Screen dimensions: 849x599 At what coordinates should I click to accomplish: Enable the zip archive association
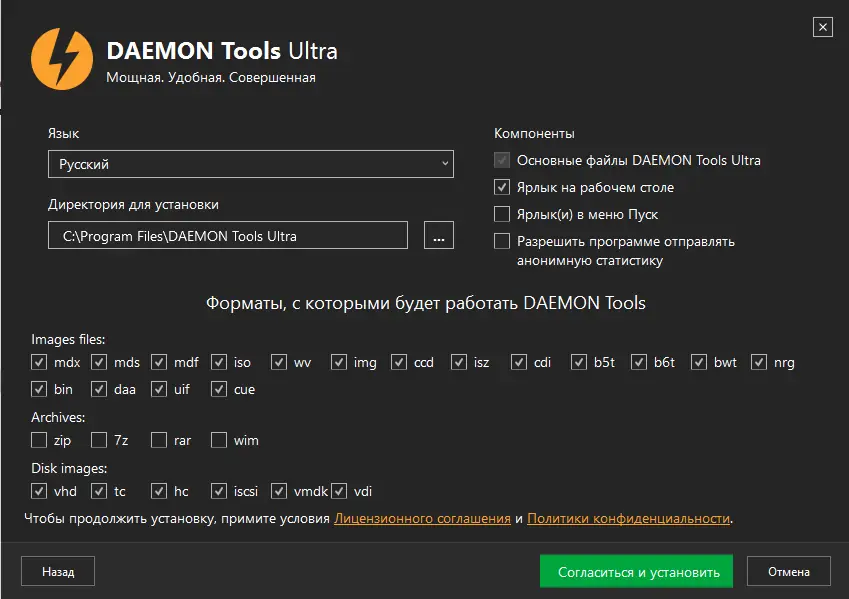39,440
